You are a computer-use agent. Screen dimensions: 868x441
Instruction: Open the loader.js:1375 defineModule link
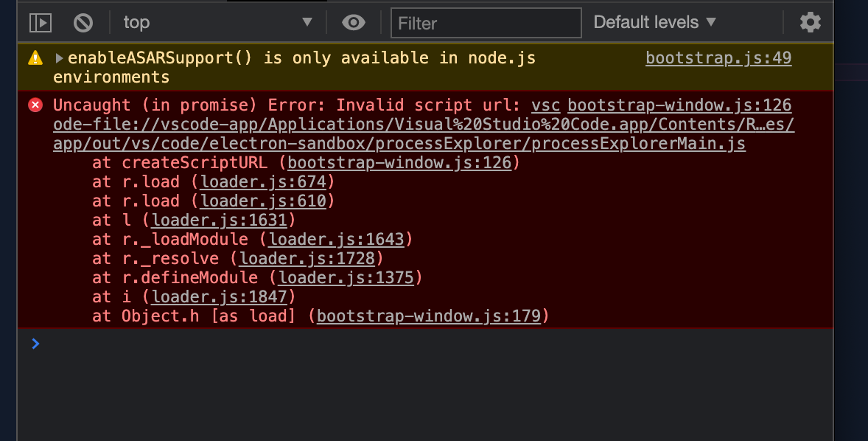point(345,277)
